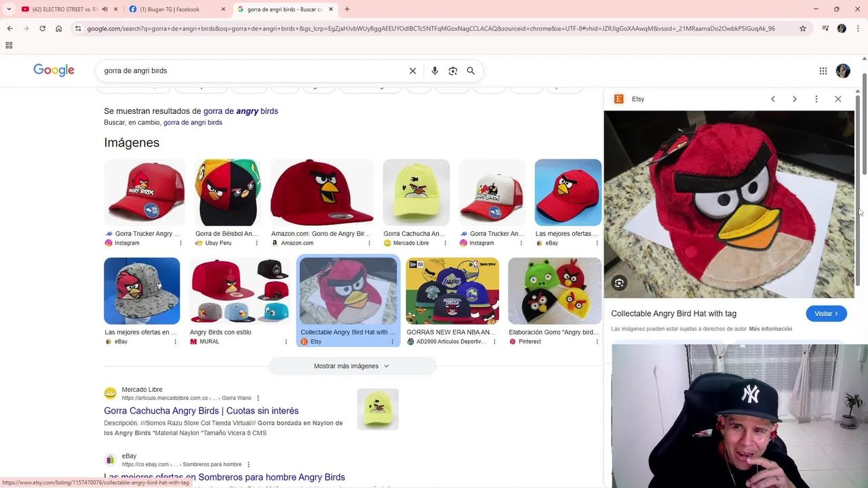Open the Chrome home page button
The width and height of the screenshot is (868, 488).
59,28
